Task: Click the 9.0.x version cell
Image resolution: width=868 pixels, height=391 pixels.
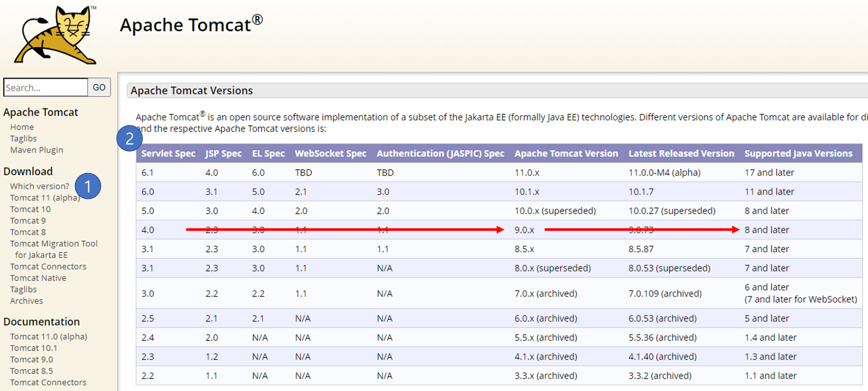Action: tap(524, 230)
